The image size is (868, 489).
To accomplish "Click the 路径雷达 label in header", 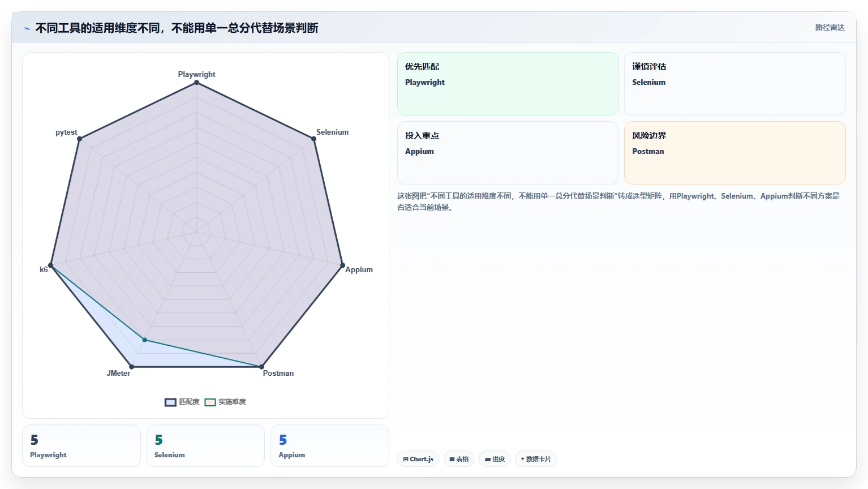I will click(830, 27).
